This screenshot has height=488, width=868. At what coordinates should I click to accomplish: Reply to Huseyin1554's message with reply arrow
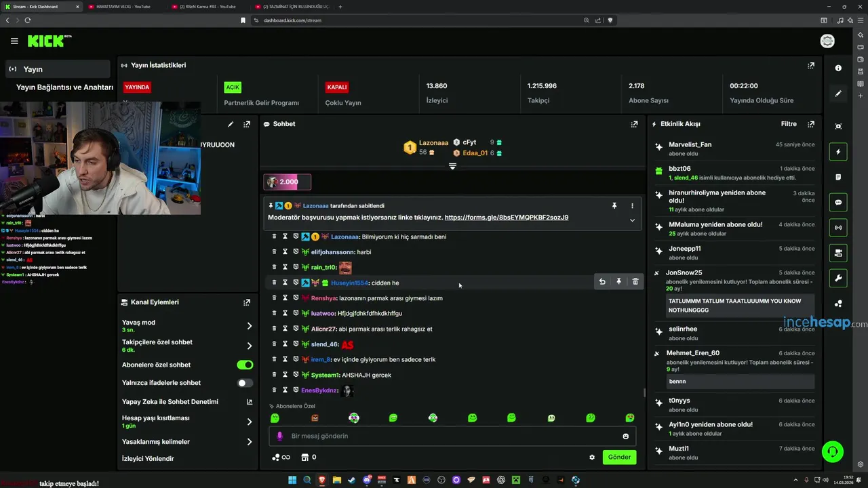pos(602,282)
